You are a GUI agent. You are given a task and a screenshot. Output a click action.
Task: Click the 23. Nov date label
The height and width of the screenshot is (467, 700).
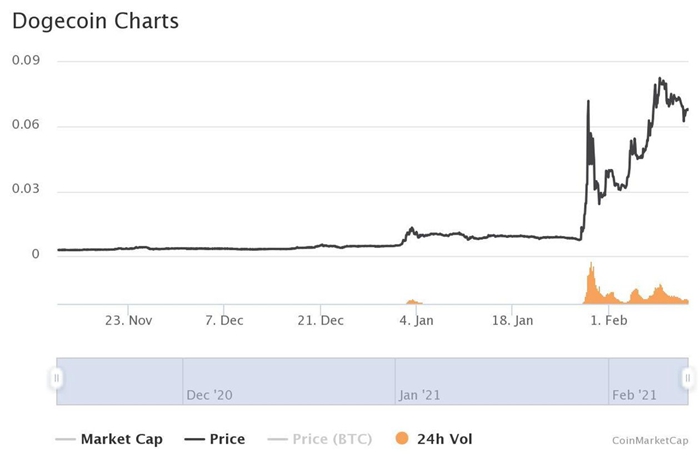coord(128,321)
